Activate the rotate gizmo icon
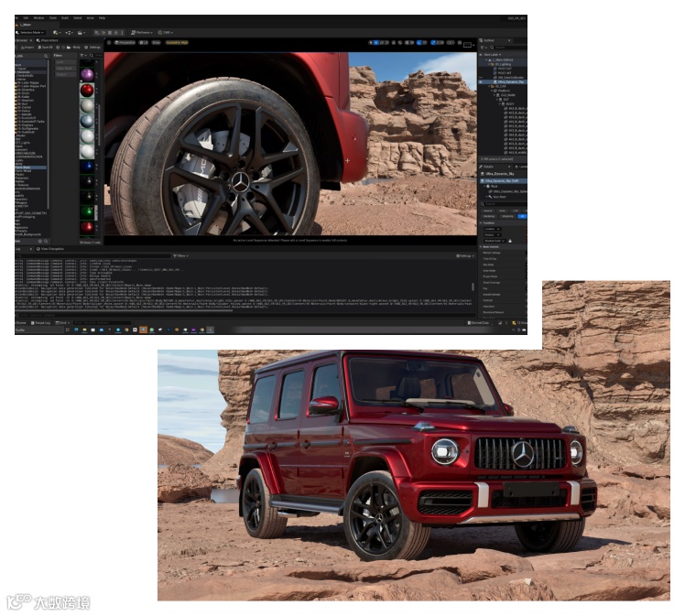This screenshot has height=616, width=685. (x=381, y=43)
